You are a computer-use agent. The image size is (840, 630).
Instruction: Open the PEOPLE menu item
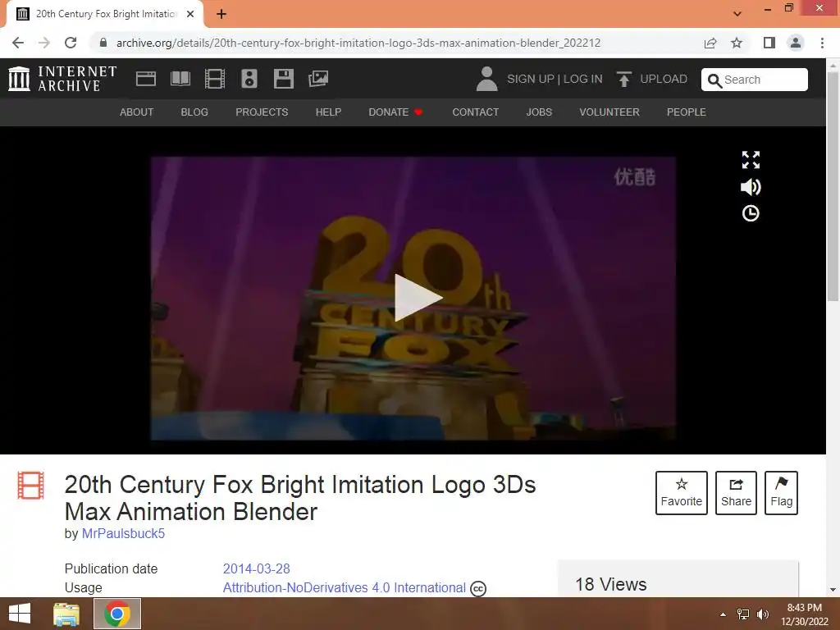(687, 112)
